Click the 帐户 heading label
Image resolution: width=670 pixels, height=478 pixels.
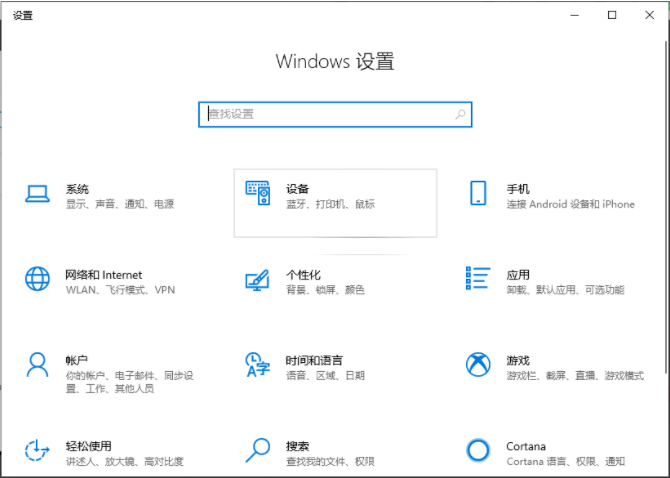[x=77, y=359]
